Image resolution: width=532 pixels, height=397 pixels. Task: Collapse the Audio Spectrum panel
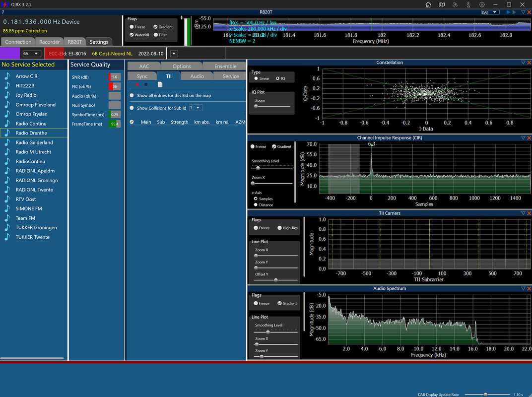pyautogui.click(x=523, y=288)
